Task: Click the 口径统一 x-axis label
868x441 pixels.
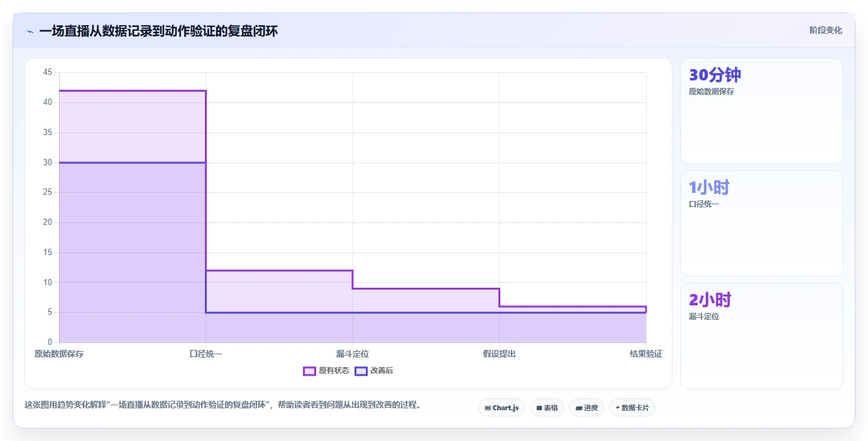Action: click(206, 354)
